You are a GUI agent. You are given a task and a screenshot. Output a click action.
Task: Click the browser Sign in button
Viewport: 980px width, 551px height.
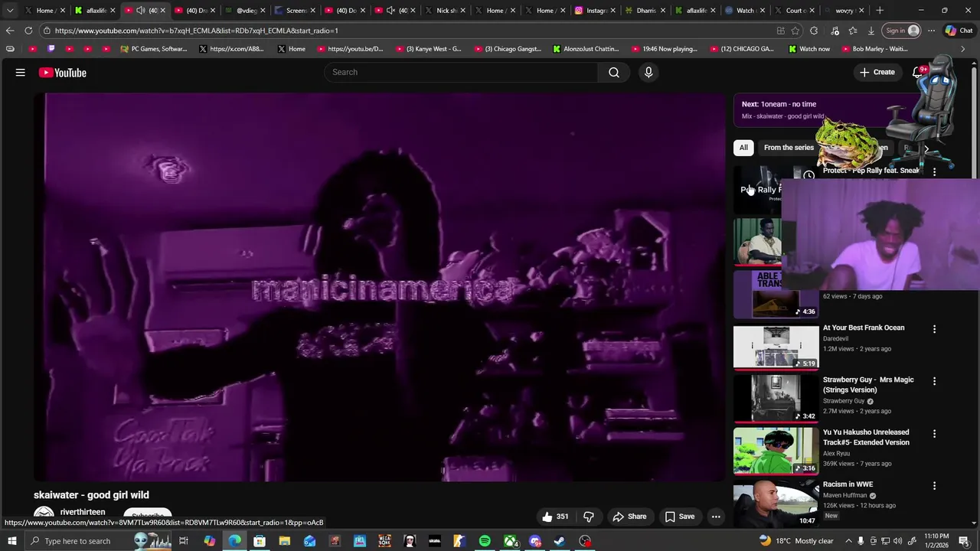[x=903, y=31]
